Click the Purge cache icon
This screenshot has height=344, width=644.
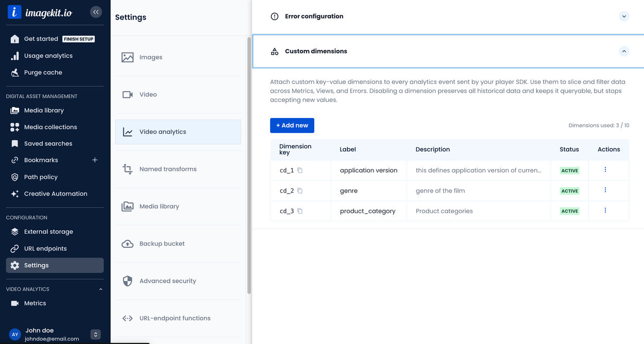pos(15,73)
